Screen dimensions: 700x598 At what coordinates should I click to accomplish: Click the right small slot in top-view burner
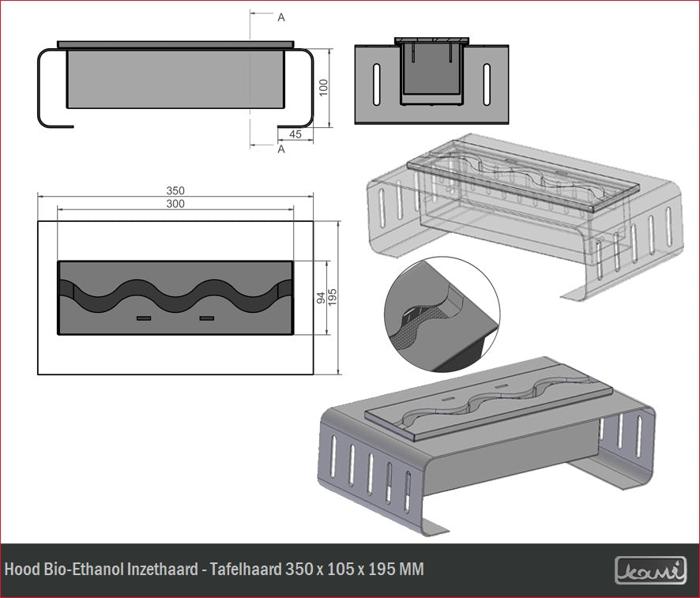click(x=207, y=318)
